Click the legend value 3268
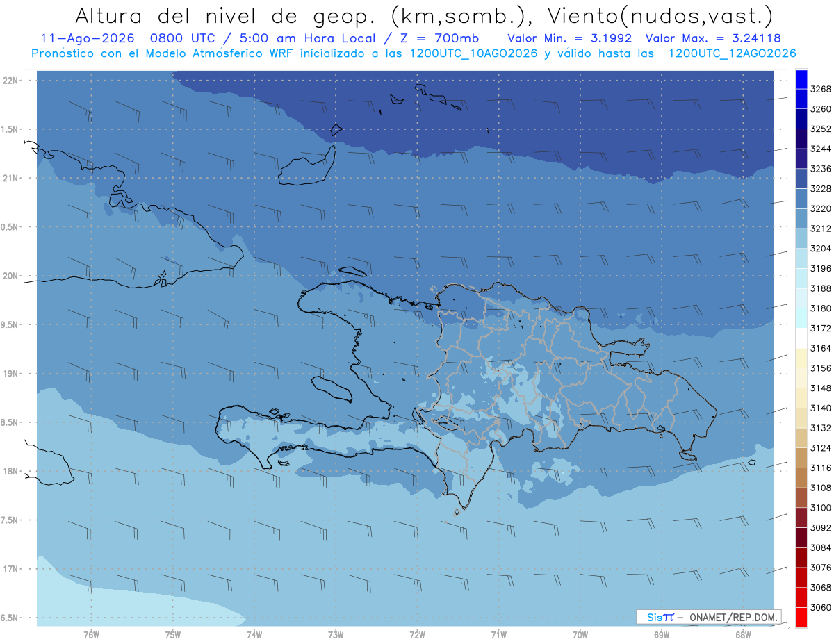The image size is (834, 644). coord(820,90)
